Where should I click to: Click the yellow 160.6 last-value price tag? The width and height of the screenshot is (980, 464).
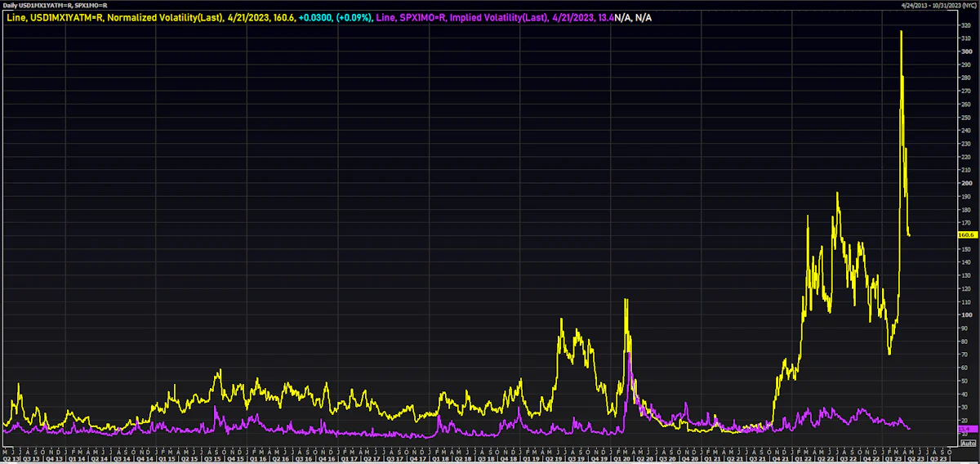coord(966,234)
